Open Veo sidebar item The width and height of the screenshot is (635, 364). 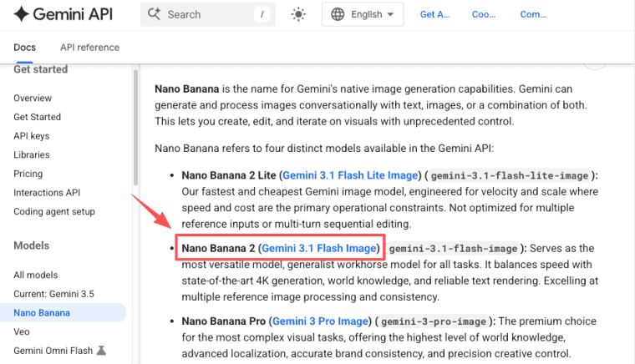pyautogui.click(x=22, y=331)
